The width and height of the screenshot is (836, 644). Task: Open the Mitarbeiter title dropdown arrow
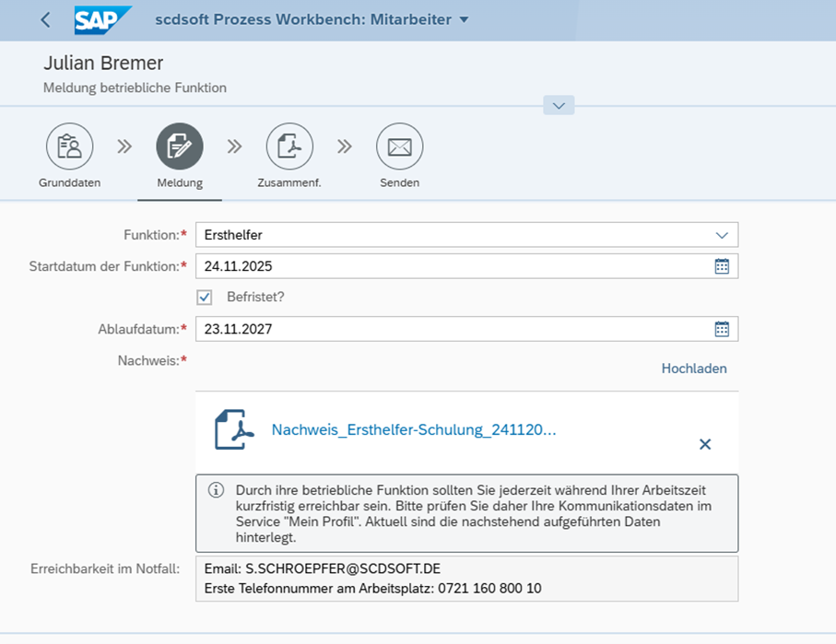464,20
